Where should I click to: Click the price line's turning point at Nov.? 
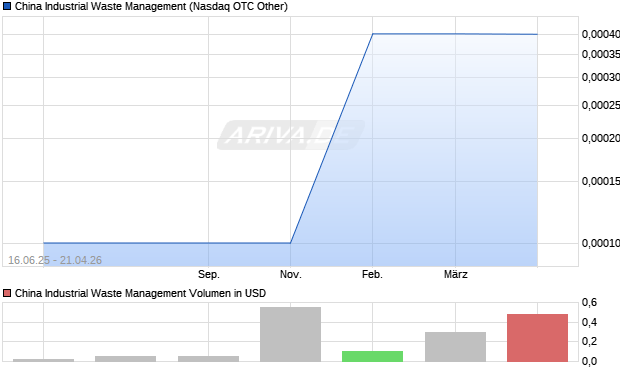(291, 243)
